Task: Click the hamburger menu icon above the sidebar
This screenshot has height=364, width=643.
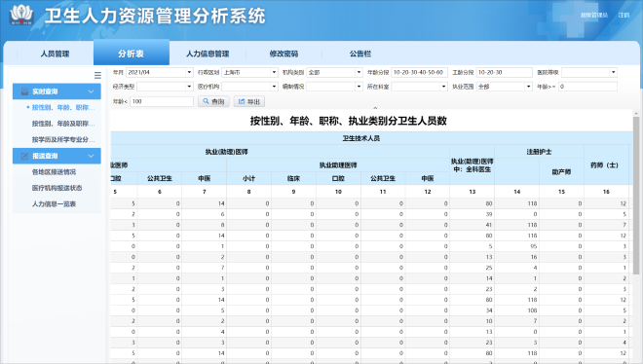Action: (97, 75)
